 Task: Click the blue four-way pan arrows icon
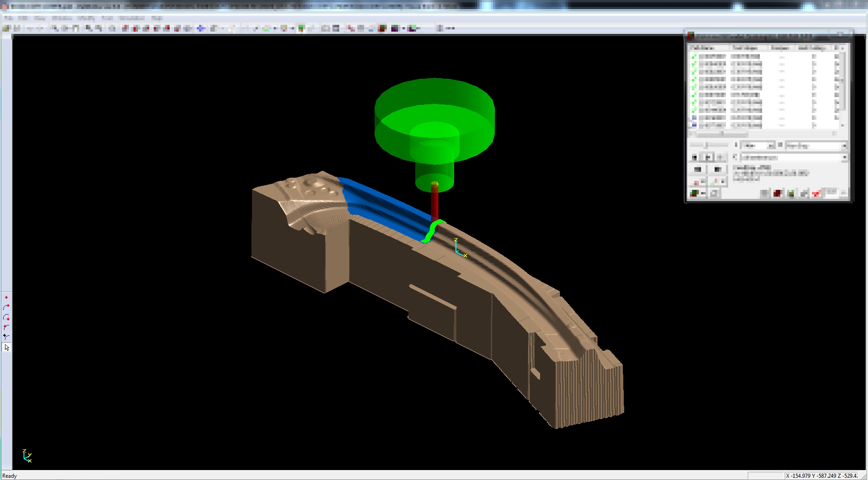(x=200, y=28)
